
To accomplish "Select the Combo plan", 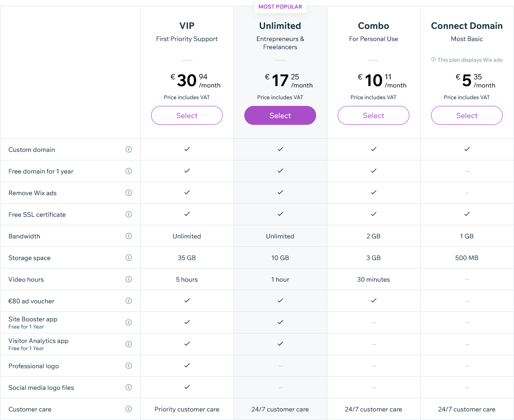I will [x=373, y=115].
